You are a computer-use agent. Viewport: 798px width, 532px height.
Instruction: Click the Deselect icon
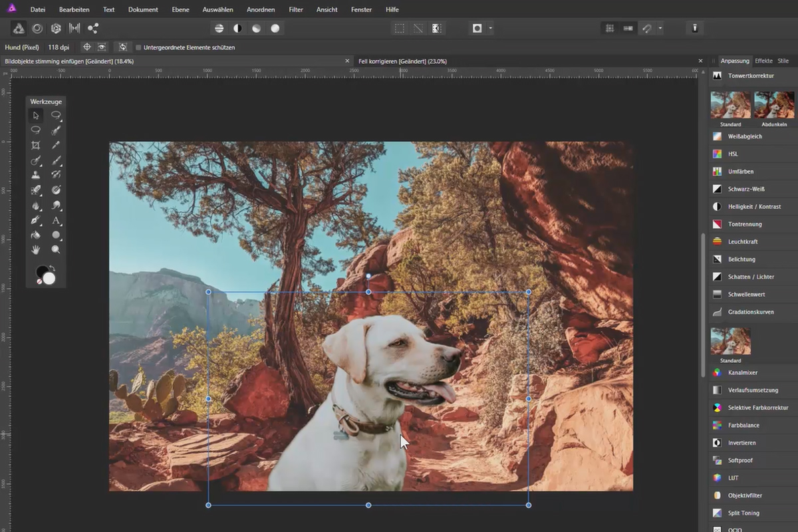point(418,29)
